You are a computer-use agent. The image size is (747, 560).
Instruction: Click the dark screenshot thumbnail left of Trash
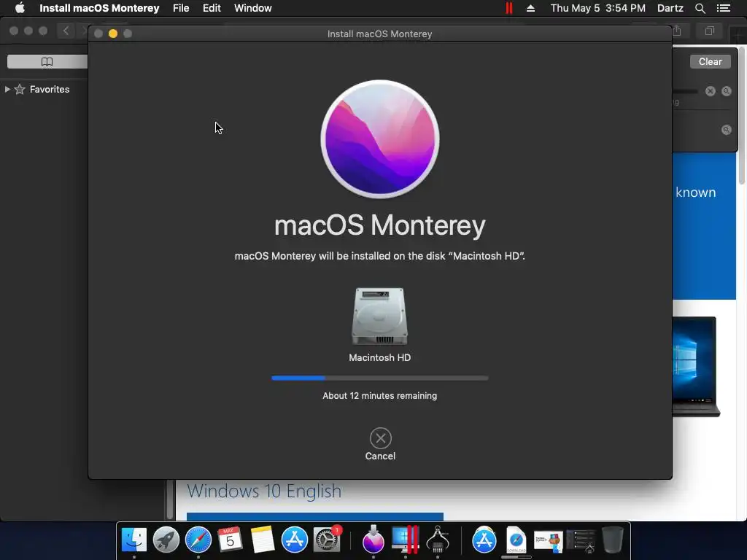(581, 542)
